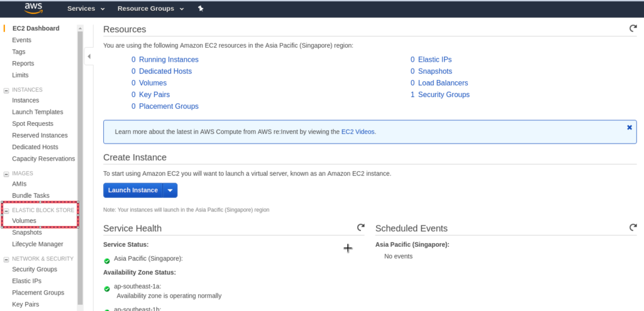
Task: Open the Resource Groups menu
Action: tap(150, 9)
